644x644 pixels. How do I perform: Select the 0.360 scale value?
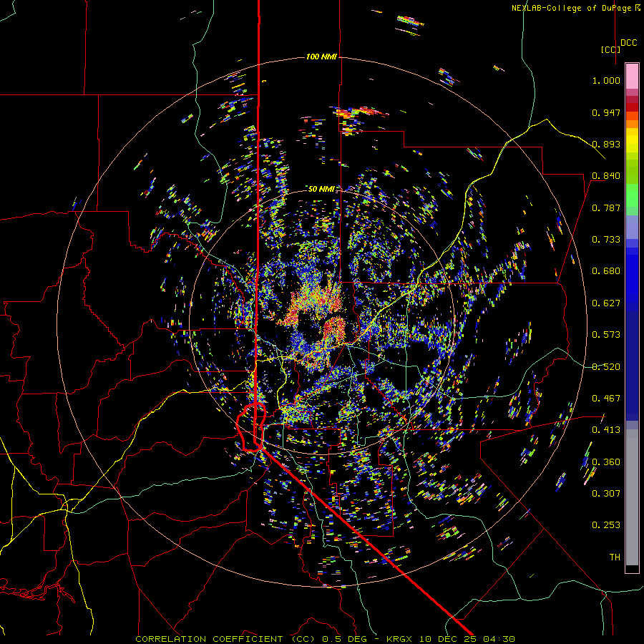[x=606, y=462]
